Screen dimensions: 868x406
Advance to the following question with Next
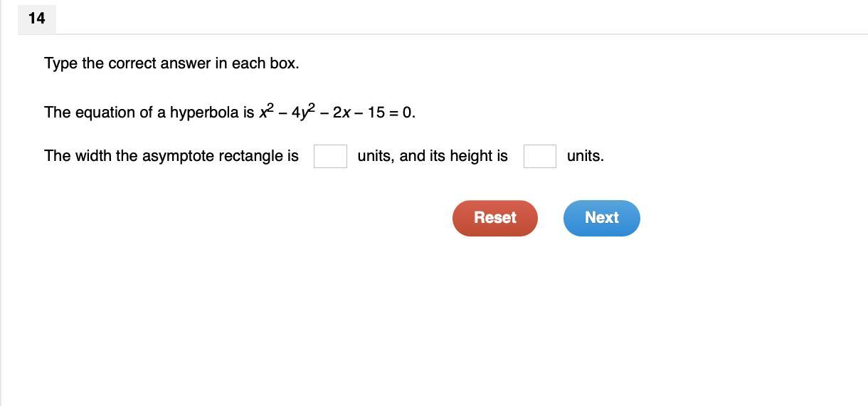pyautogui.click(x=601, y=218)
